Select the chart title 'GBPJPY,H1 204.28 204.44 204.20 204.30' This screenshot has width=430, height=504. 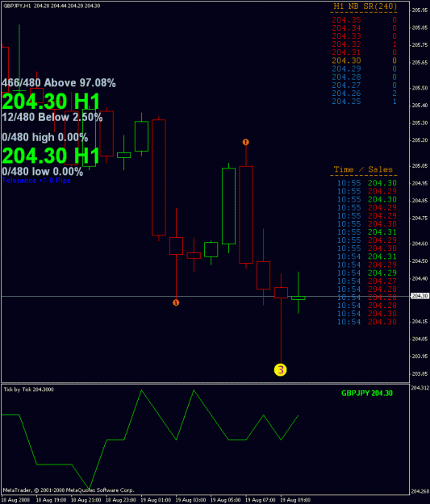pyautogui.click(x=52, y=6)
